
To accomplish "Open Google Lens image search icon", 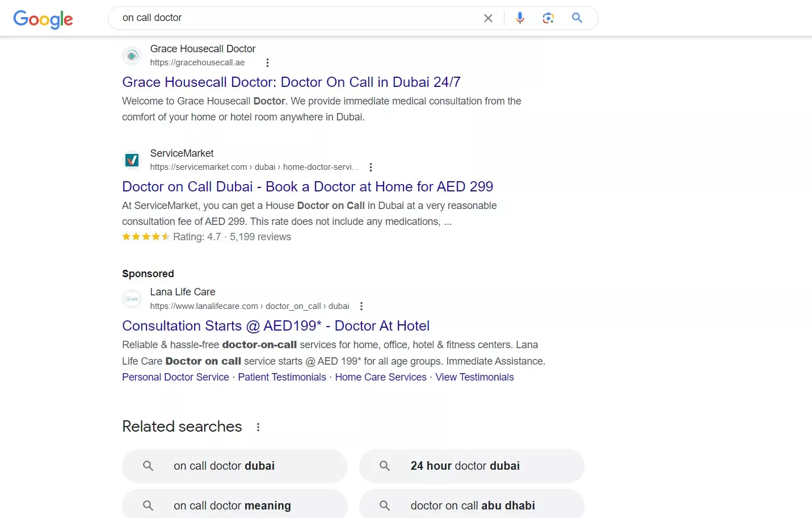I will (548, 18).
